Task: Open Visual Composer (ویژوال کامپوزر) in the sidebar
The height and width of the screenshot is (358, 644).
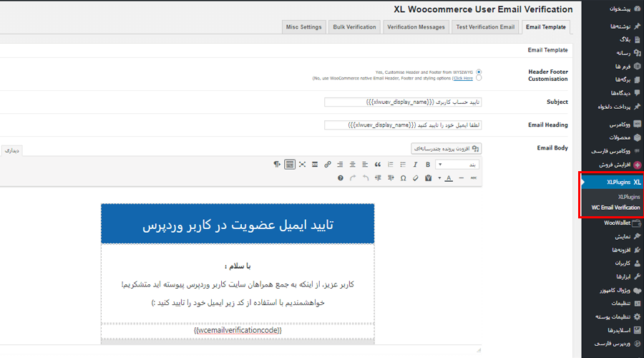Action: point(615,290)
